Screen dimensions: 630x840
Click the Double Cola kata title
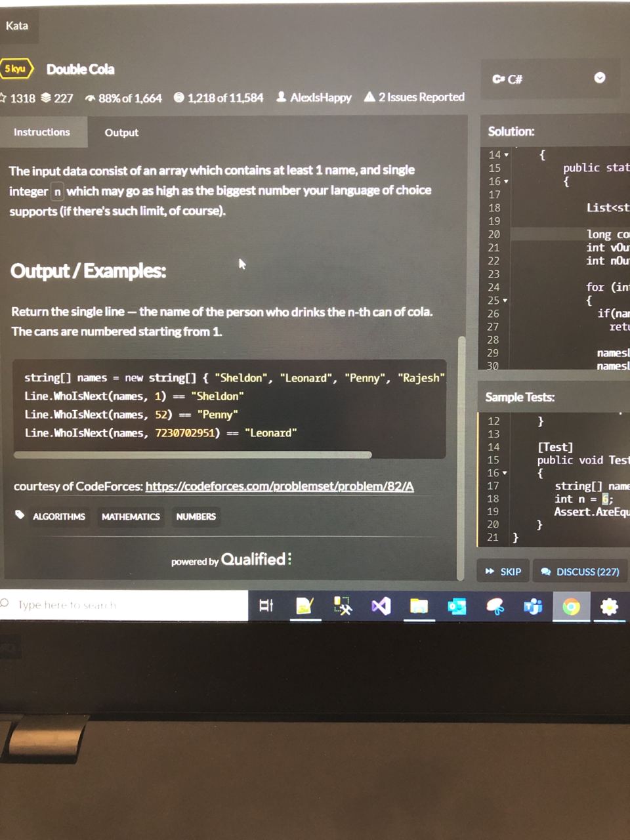click(80, 69)
